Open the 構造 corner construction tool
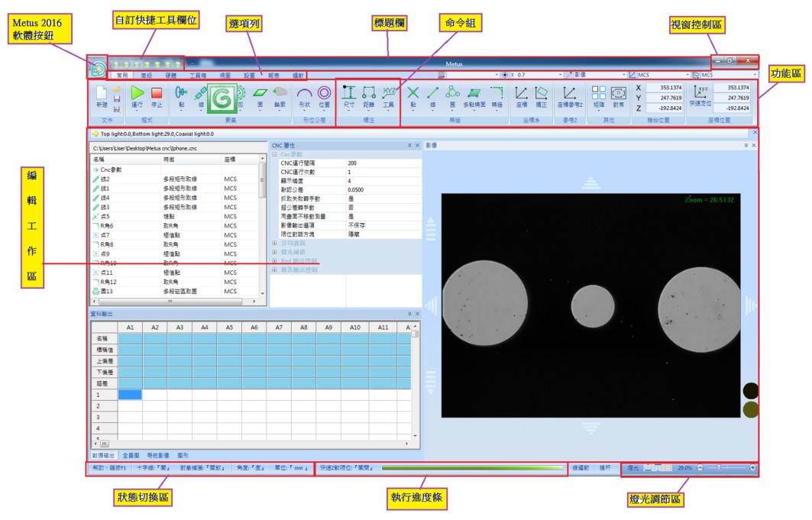Viewport: 812px width, 520px height. pos(497,97)
